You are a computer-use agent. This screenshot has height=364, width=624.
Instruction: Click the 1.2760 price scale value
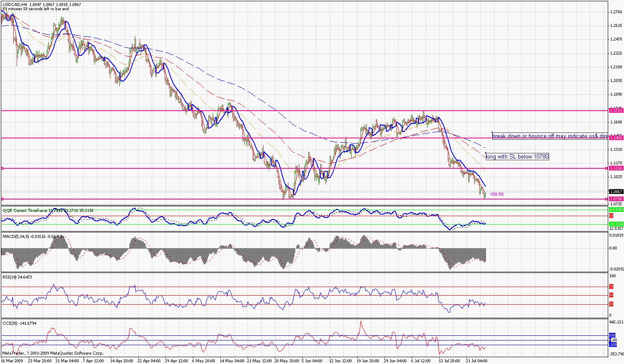tap(616, 12)
